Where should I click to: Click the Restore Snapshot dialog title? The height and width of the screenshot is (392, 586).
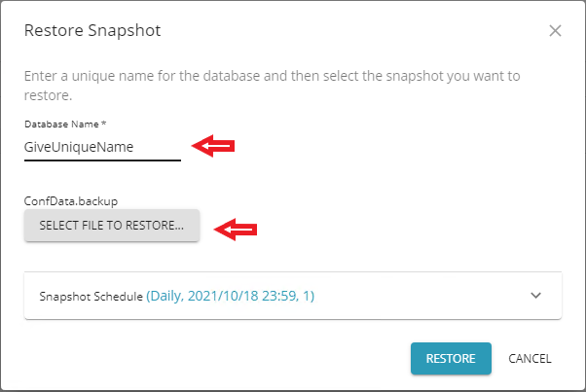pyautogui.click(x=92, y=31)
